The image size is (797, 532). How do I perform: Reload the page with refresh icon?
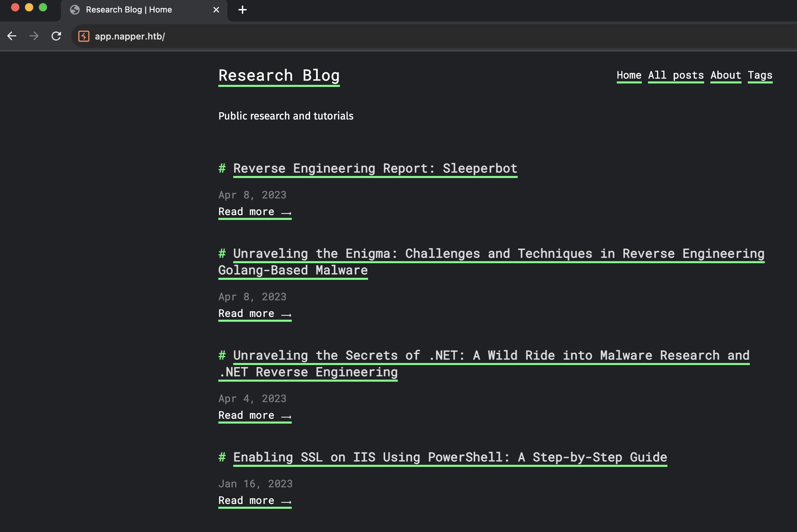click(56, 36)
